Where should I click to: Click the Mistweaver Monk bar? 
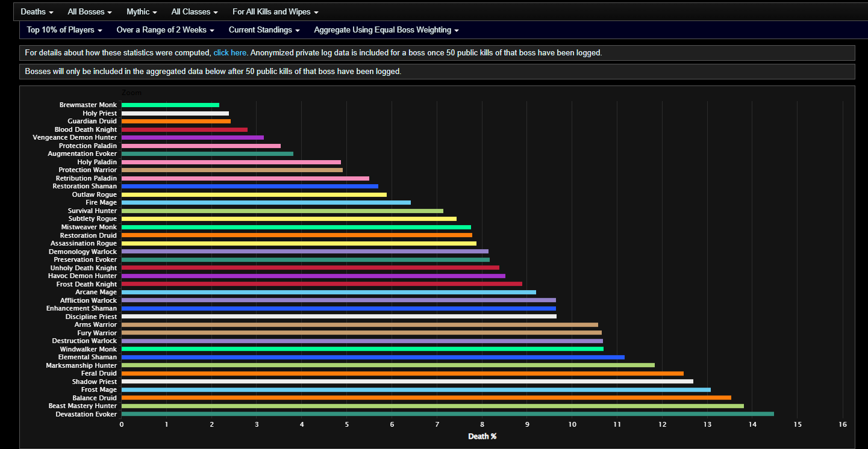(296, 227)
